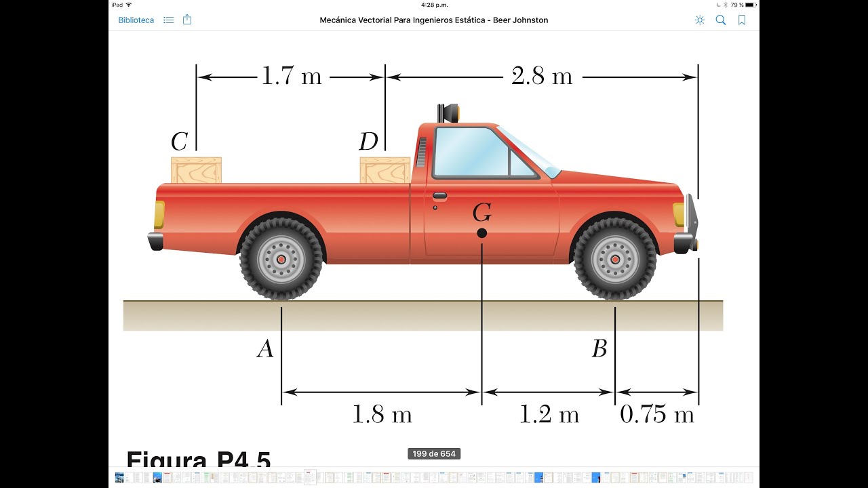
Task: Click the book title in top bar
Action: pos(434,20)
